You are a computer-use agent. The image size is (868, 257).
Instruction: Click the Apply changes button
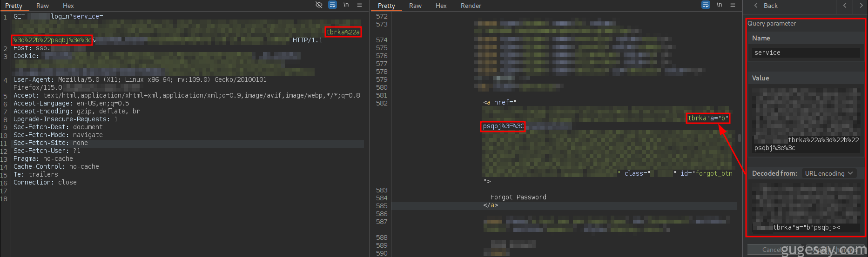pyautogui.click(x=835, y=250)
